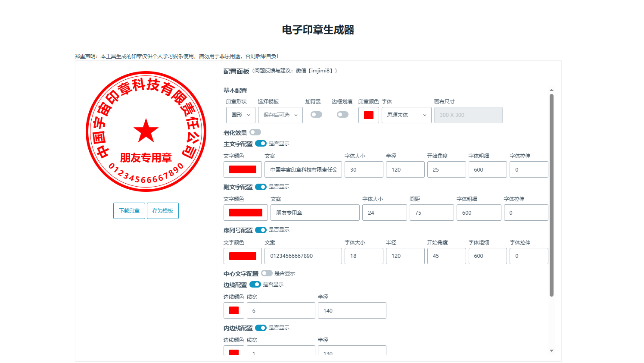Click the 存为模板 button
644x363 pixels.
point(163,211)
